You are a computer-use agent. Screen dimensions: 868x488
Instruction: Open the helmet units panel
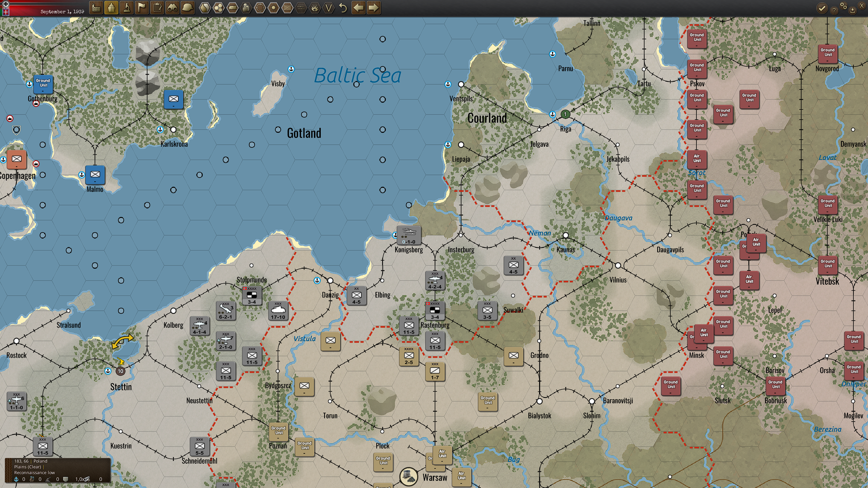pyautogui.click(x=188, y=8)
